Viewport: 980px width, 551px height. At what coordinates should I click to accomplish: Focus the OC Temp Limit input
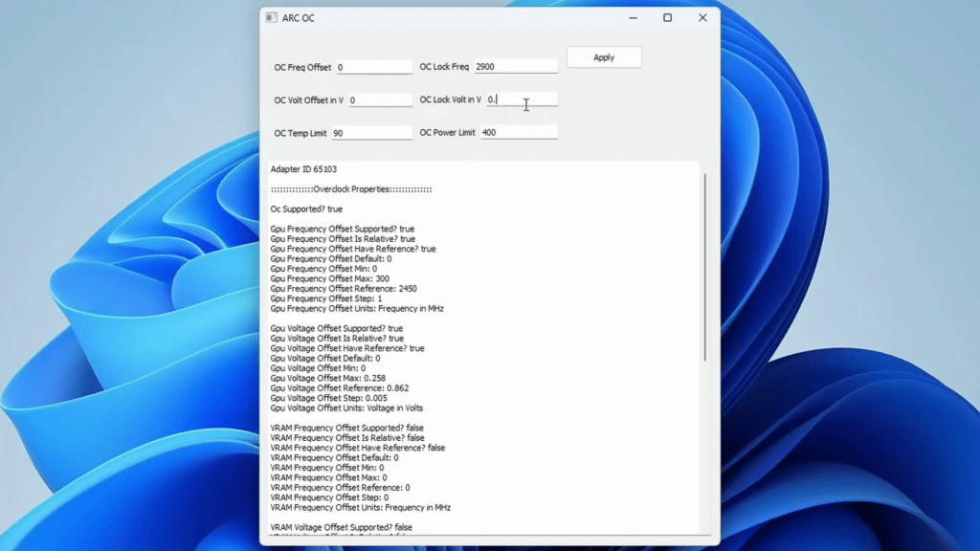click(x=372, y=133)
